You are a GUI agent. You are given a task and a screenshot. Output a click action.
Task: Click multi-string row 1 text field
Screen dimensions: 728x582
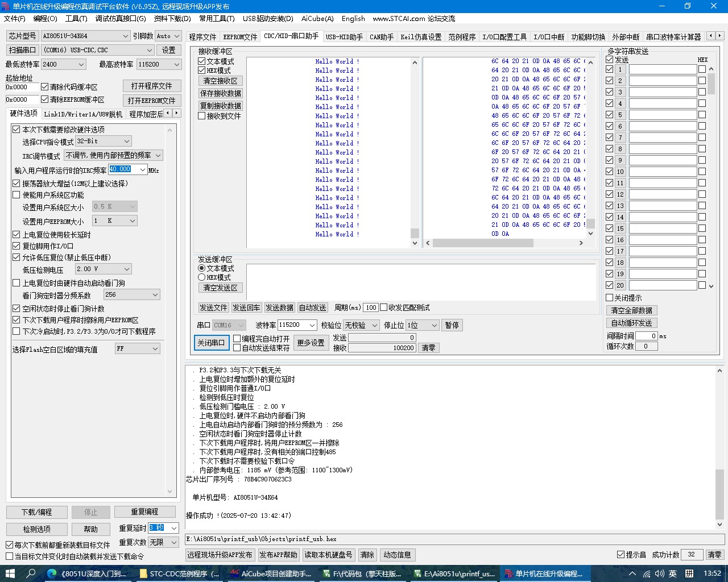[663, 69]
